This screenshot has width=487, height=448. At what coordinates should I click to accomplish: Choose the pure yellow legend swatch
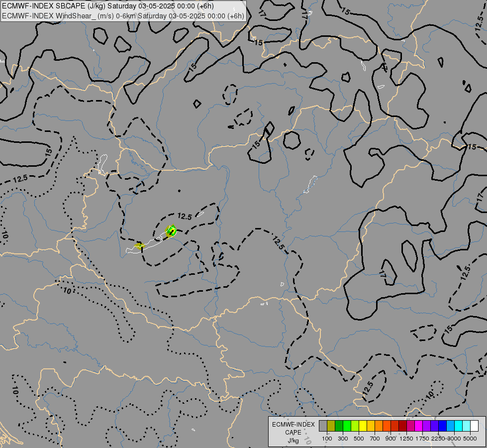(x=363, y=426)
